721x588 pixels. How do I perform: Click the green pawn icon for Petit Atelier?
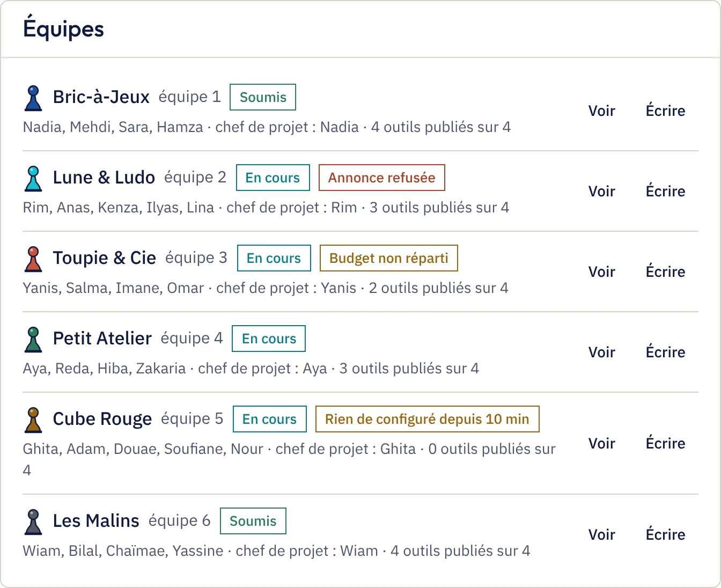click(x=33, y=339)
